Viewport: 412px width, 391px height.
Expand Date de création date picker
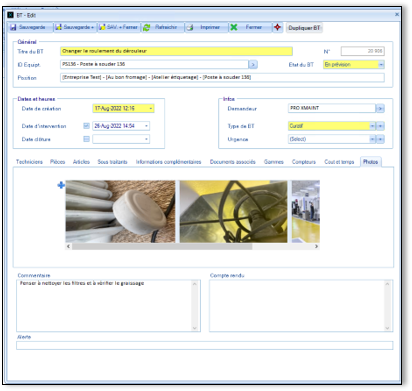point(151,108)
